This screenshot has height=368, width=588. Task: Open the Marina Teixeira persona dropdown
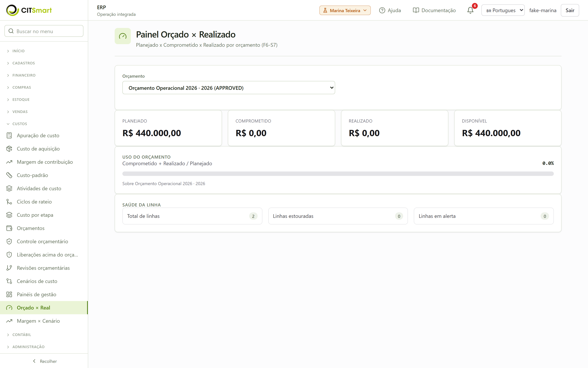(345, 10)
